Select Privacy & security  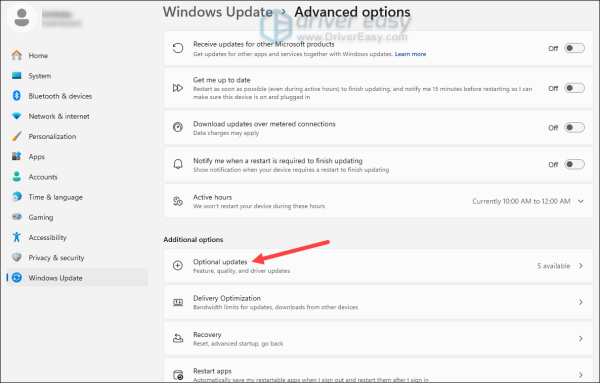(77, 258)
